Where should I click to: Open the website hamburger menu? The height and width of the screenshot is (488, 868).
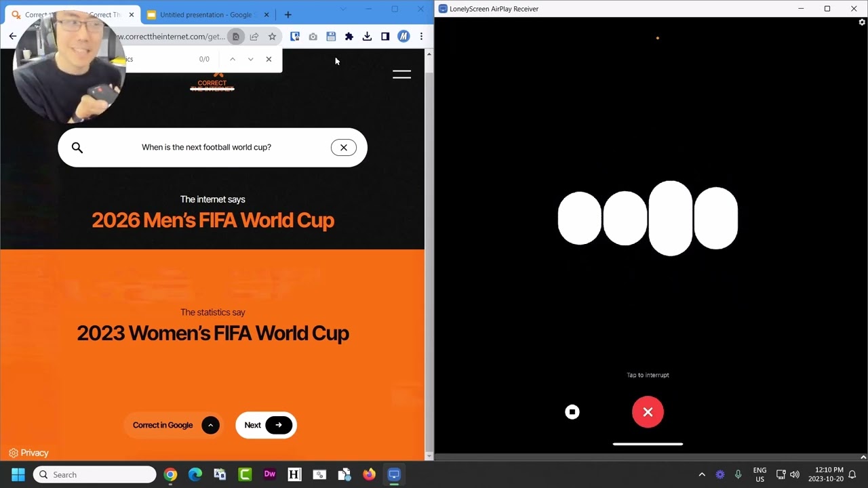(x=401, y=75)
